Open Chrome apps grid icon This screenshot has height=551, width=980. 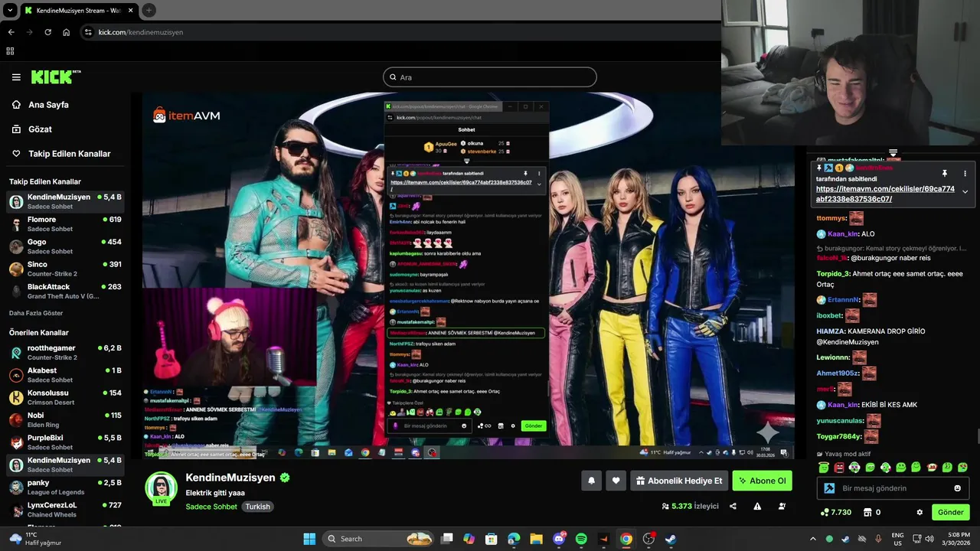pos(10,51)
